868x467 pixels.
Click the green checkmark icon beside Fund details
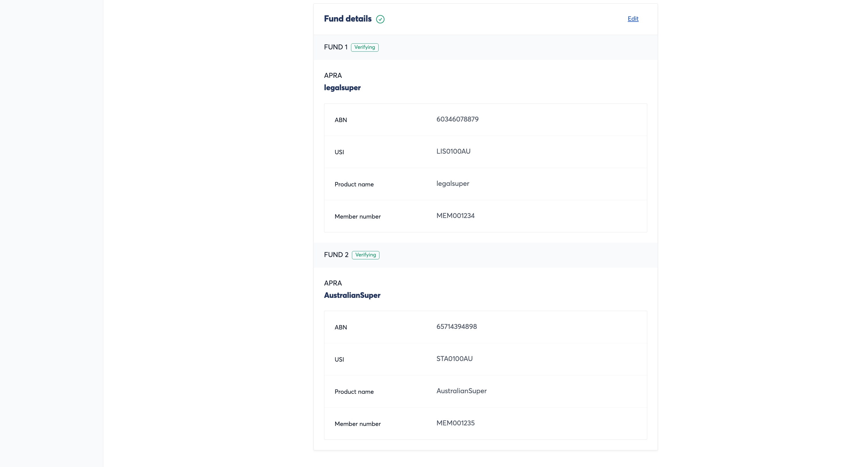pos(380,19)
